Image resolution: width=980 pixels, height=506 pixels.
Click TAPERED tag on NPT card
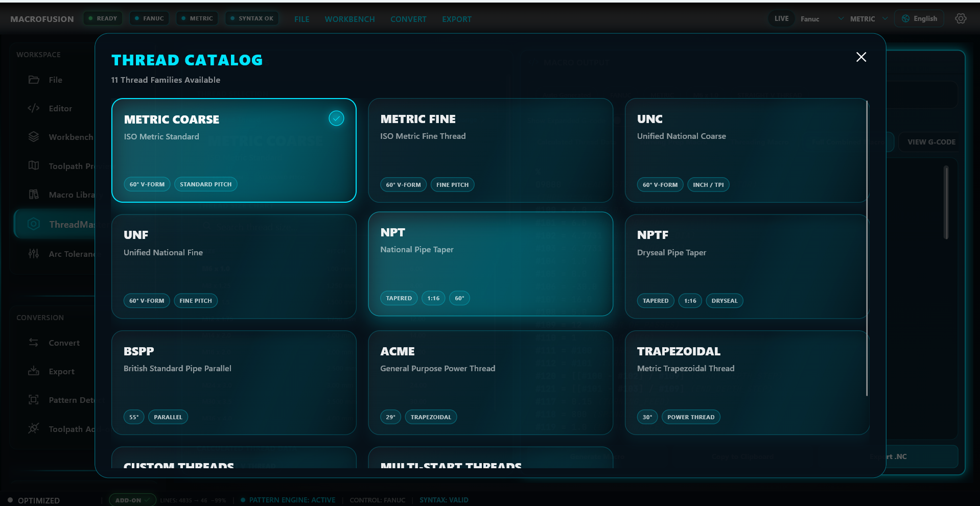point(399,298)
